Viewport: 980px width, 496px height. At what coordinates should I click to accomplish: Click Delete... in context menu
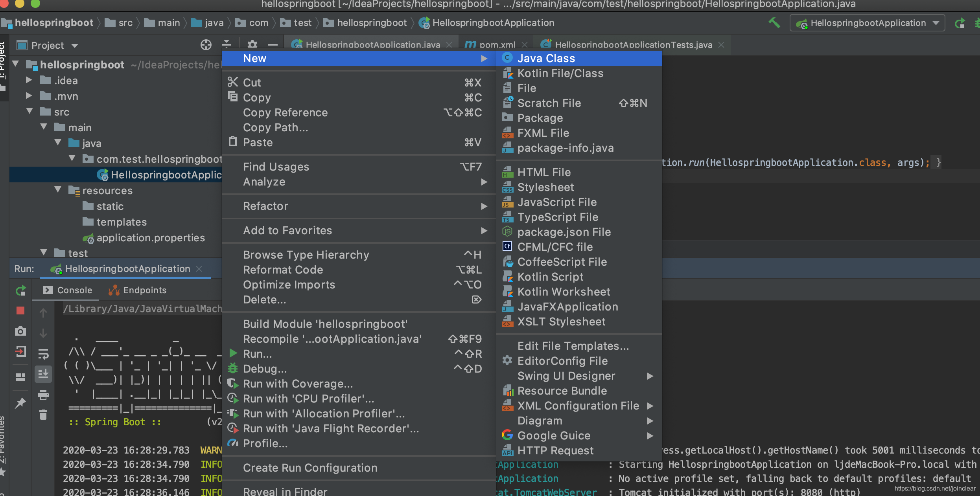coord(359,299)
